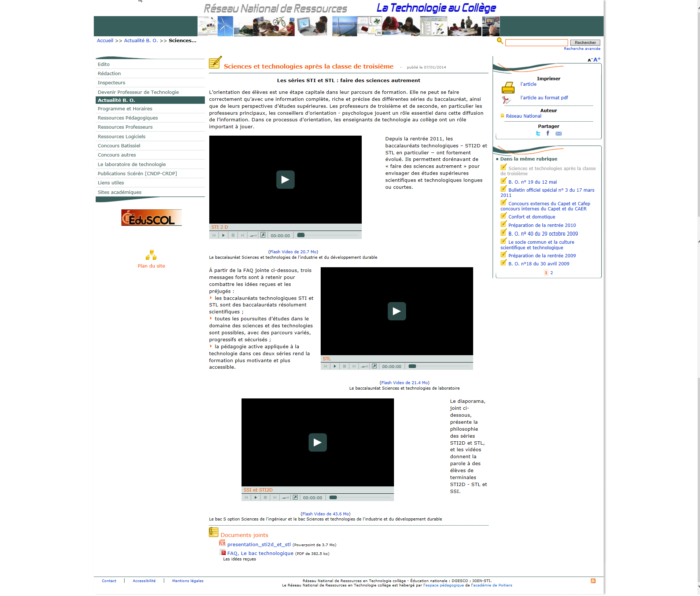Share the article by email envelope icon
The width and height of the screenshot is (700, 596).
pos(559,133)
